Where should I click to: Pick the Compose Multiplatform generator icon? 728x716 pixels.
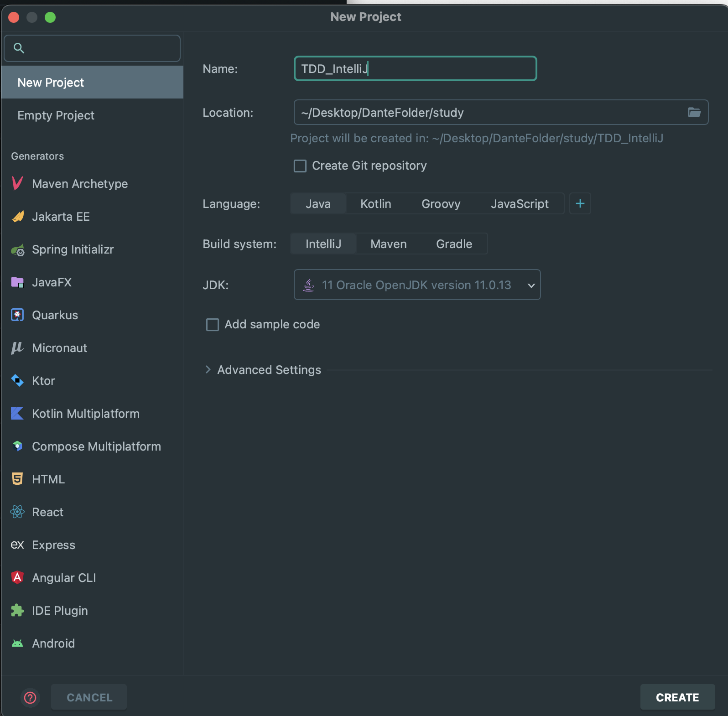point(17,446)
